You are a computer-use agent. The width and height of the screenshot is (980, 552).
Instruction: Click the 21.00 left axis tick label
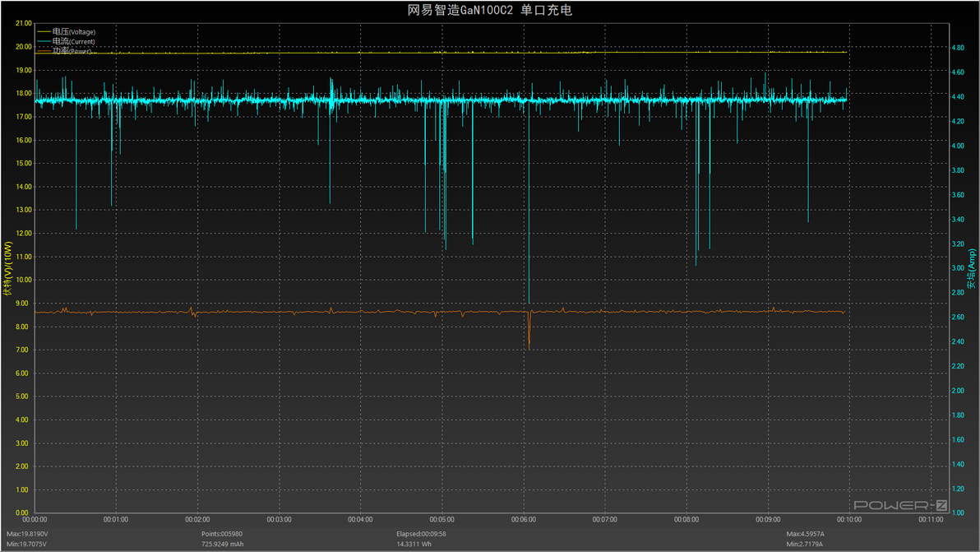(24, 23)
